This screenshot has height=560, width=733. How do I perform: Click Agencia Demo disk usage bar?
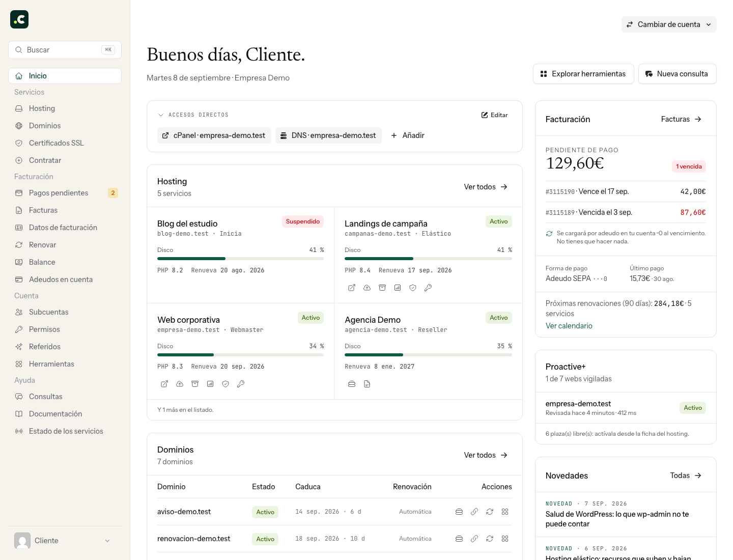click(428, 355)
